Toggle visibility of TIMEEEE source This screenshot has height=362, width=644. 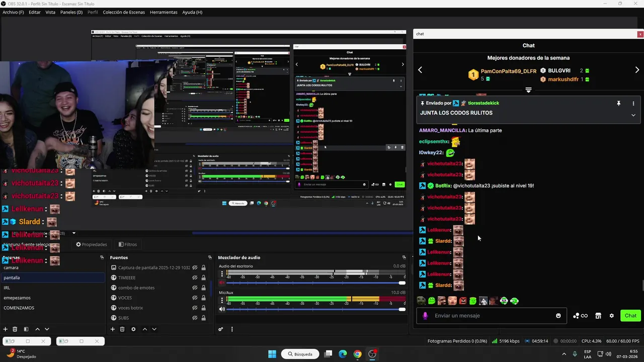pos(195,278)
